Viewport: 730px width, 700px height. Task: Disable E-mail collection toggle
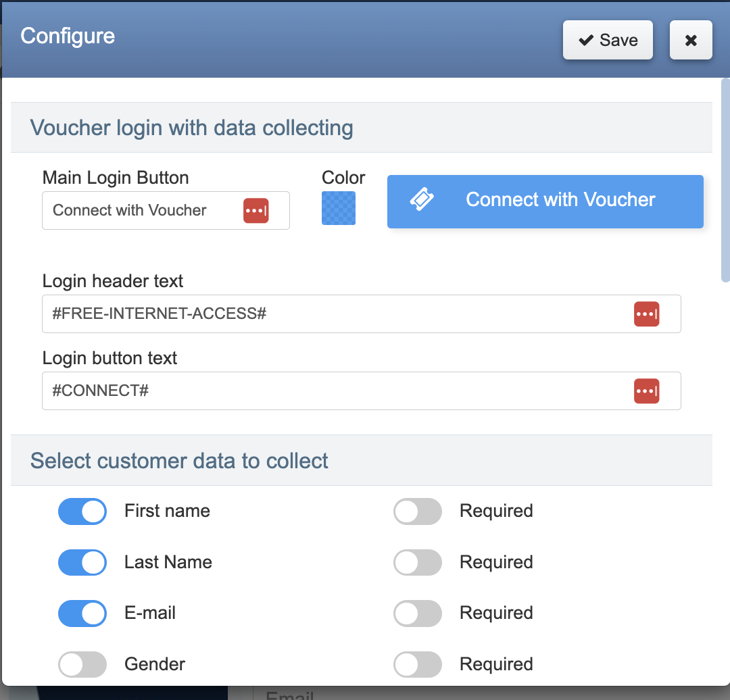(x=82, y=614)
